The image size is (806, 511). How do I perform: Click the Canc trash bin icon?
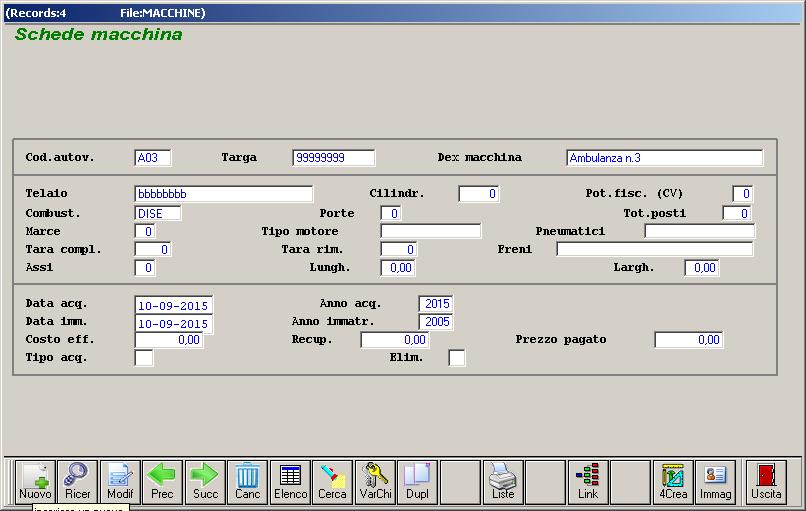248,481
